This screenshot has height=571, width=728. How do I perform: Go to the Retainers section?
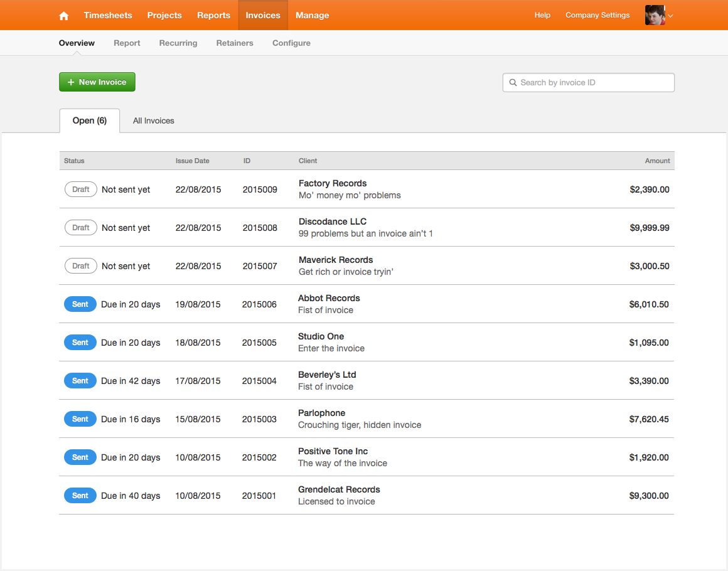[235, 43]
